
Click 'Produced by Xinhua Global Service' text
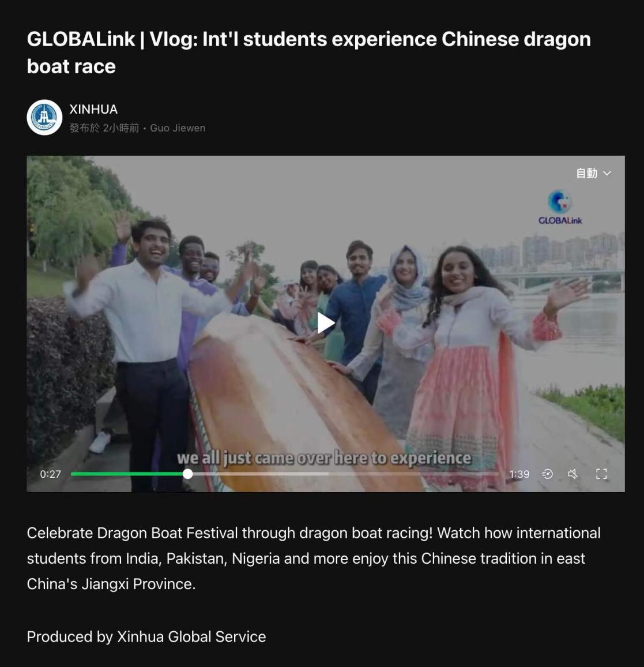(x=146, y=637)
